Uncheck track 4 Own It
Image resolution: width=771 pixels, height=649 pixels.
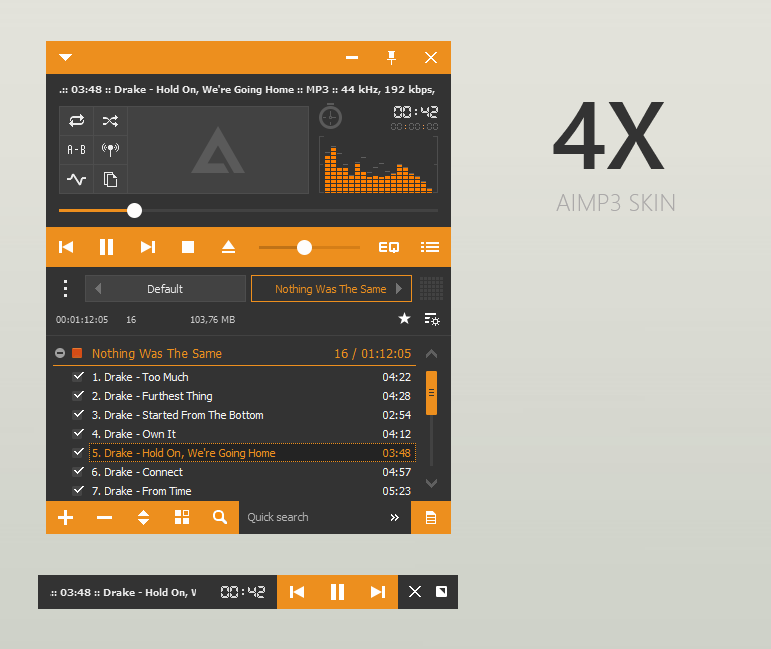click(x=78, y=433)
